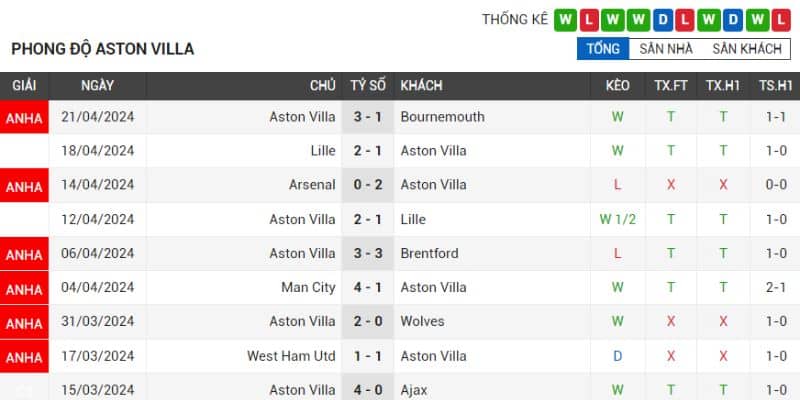Click the Kèo column header
This screenshot has height=400, width=800.
(617, 86)
